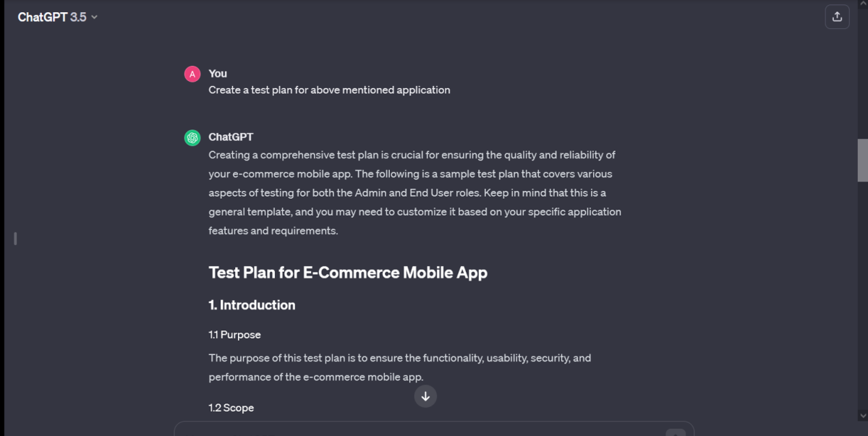Click the scroll-to-bottom arrow button
This screenshot has height=436, width=868.
click(425, 396)
